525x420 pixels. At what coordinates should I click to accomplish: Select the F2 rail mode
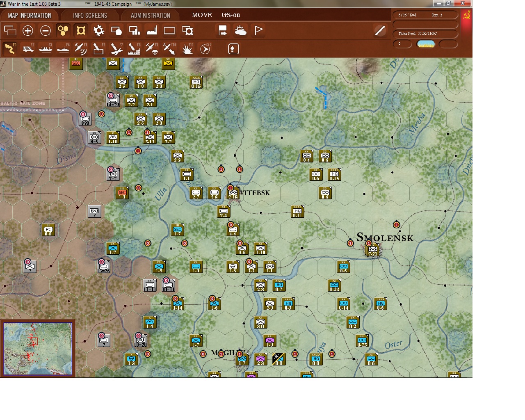pyautogui.click(x=28, y=48)
